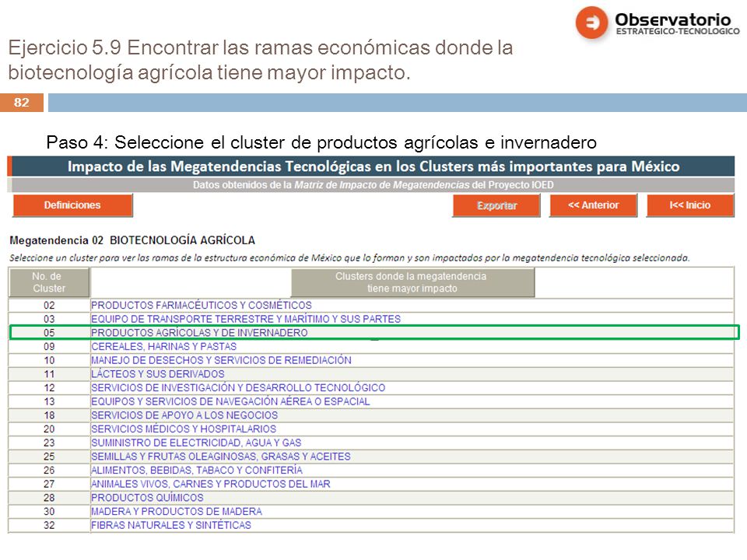The width and height of the screenshot is (747, 560).
Task: Open the Definiciones button
Action: pos(72,205)
